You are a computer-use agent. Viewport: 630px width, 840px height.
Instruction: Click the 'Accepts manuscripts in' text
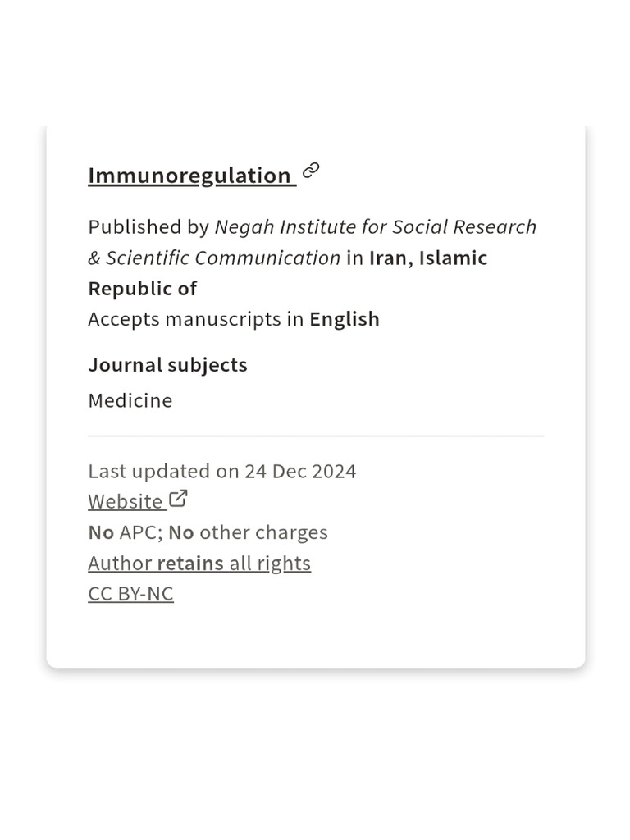(196, 319)
